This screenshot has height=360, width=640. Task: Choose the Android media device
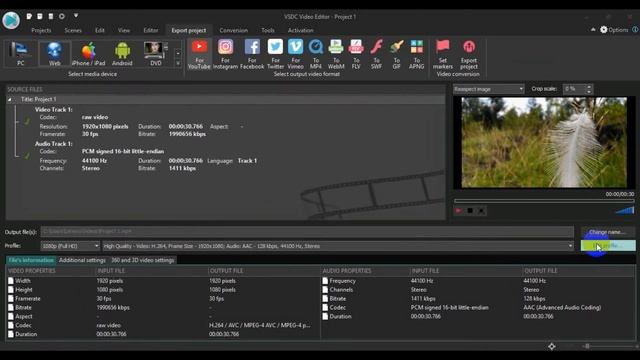[122, 54]
